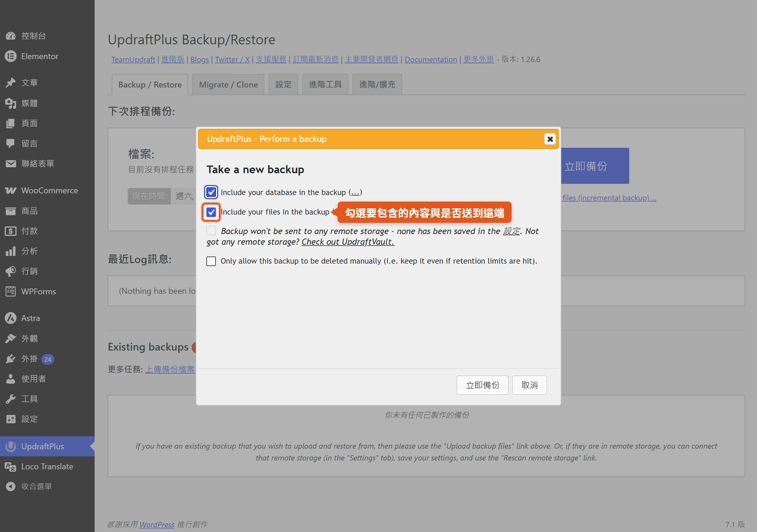The width and height of the screenshot is (757, 532).
Task: Click the 現在時間 label
Action: [149, 196]
